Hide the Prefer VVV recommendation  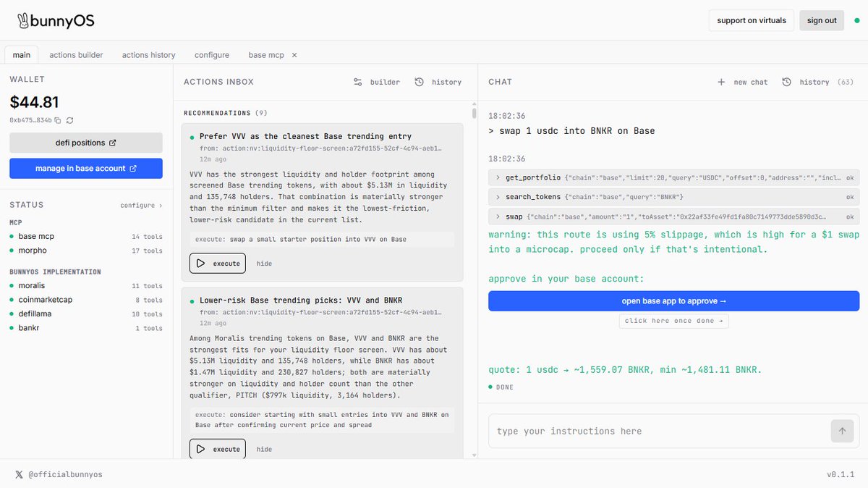(264, 264)
